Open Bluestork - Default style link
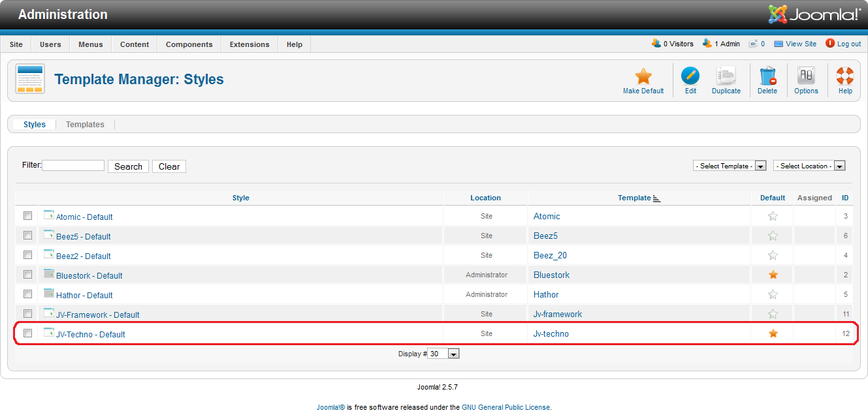This screenshot has width=868, height=415. coord(89,275)
